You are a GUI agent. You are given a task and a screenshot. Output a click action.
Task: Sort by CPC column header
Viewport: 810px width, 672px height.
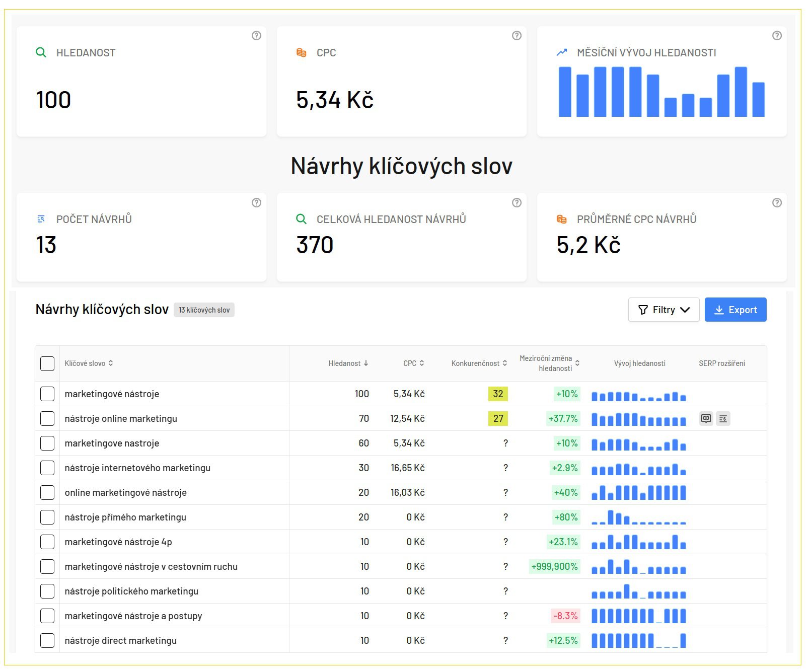tap(413, 363)
